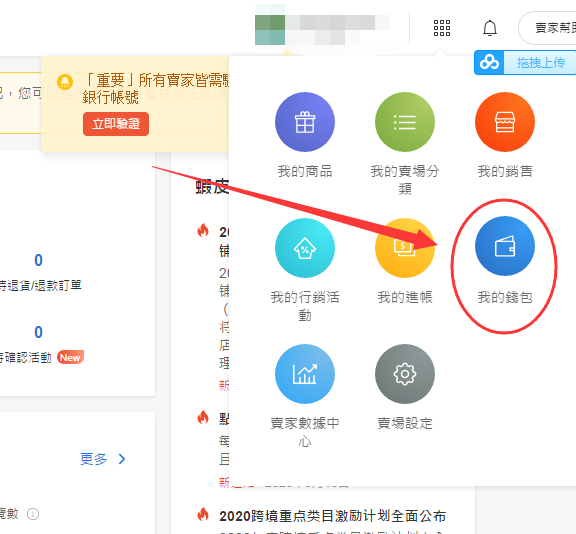Open 我的行銷活動 teal house icon

[x=305, y=248]
